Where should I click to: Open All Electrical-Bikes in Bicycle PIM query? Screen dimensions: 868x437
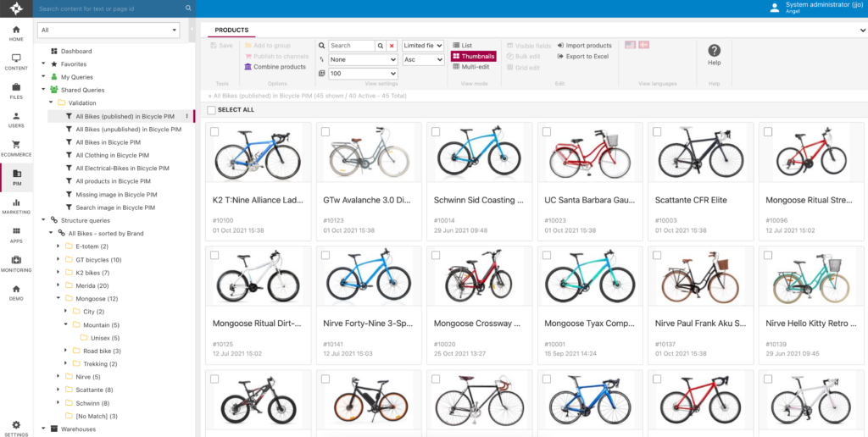coord(122,169)
